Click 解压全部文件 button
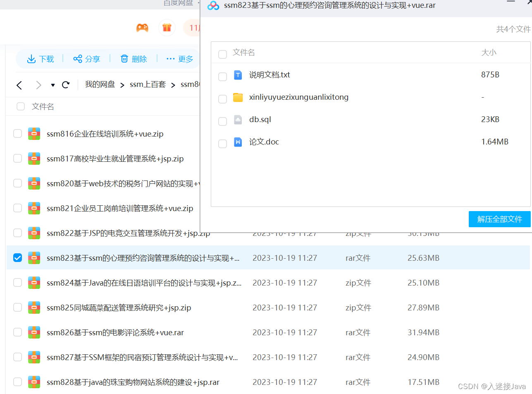Viewport: 532px width, 394px height. [x=499, y=219]
